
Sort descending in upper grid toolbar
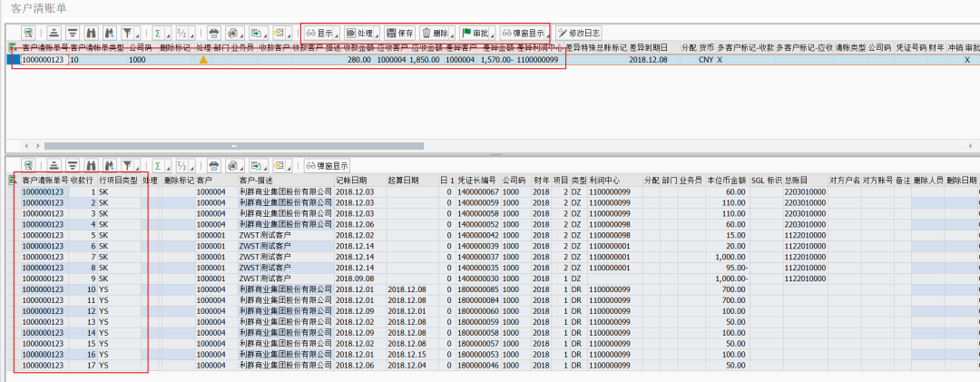point(73,34)
